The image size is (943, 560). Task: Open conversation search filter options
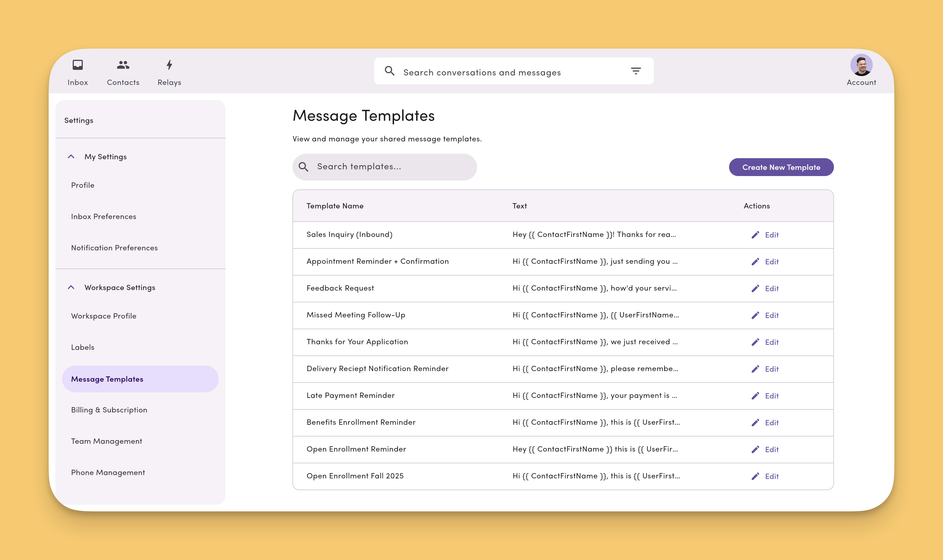pyautogui.click(x=636, y=71)
